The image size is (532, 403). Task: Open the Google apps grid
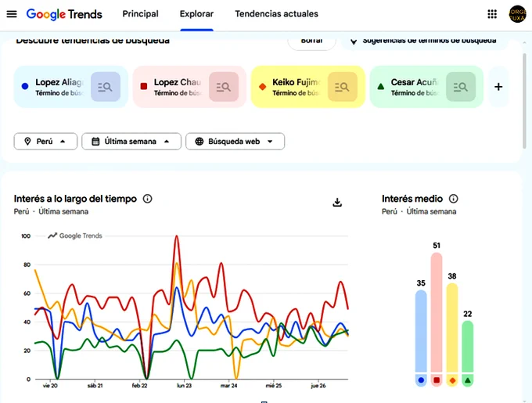pyautogui.click(x=492, y=14)
